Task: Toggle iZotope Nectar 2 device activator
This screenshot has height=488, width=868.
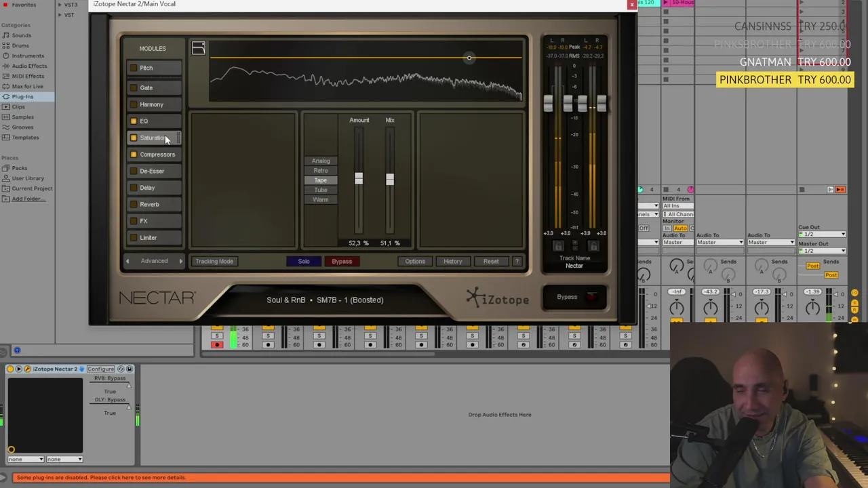Action: point(10,369)
